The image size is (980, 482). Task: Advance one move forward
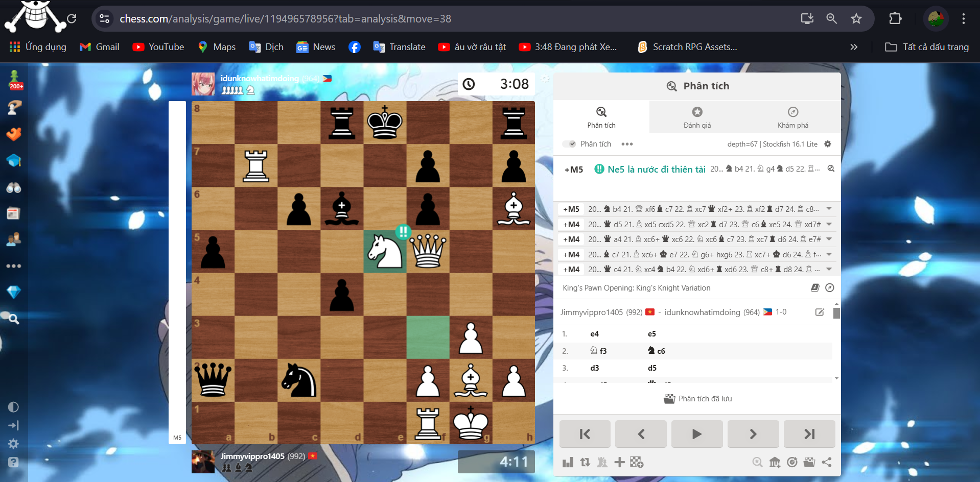pyautogui.click(x=753, y=434)
